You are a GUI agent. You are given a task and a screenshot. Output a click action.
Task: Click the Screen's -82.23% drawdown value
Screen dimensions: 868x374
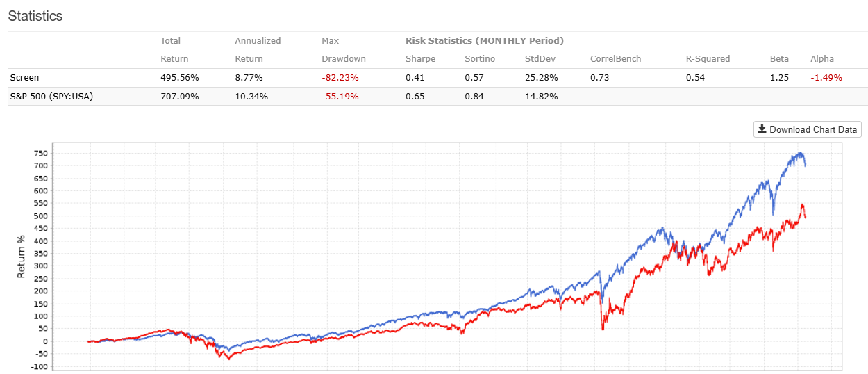point(340,78)
